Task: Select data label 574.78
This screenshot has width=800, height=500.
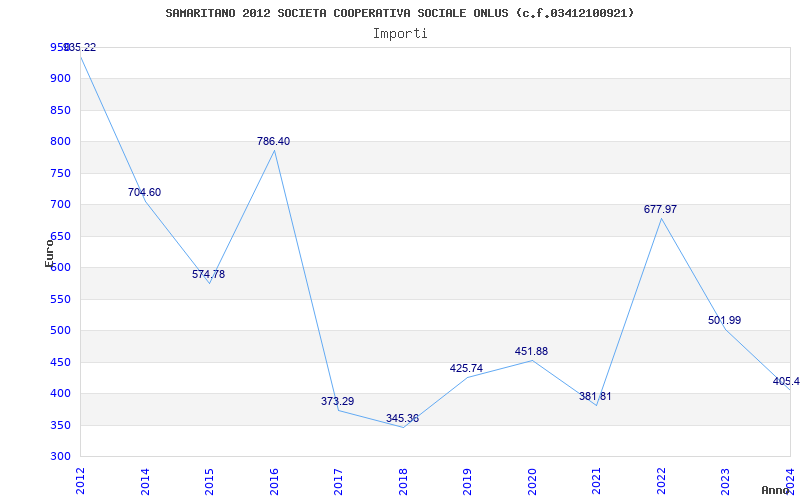Action: [208, 274]
